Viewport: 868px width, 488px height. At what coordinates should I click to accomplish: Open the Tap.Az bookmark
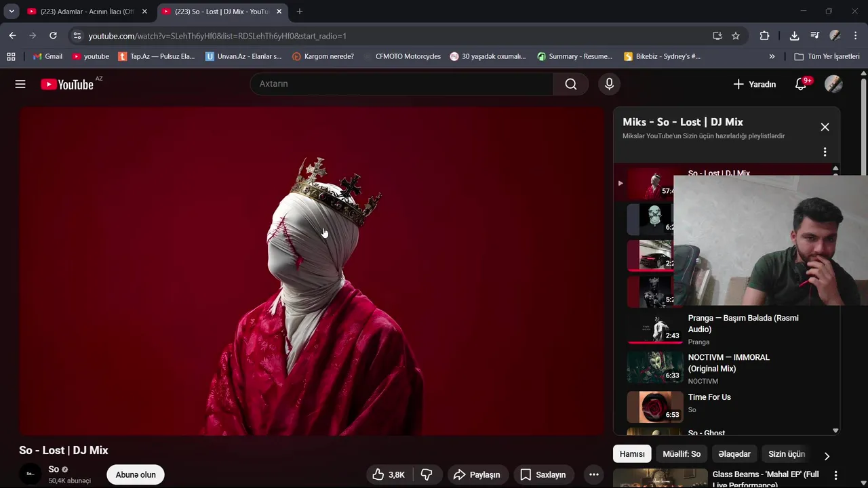point(156,56)
